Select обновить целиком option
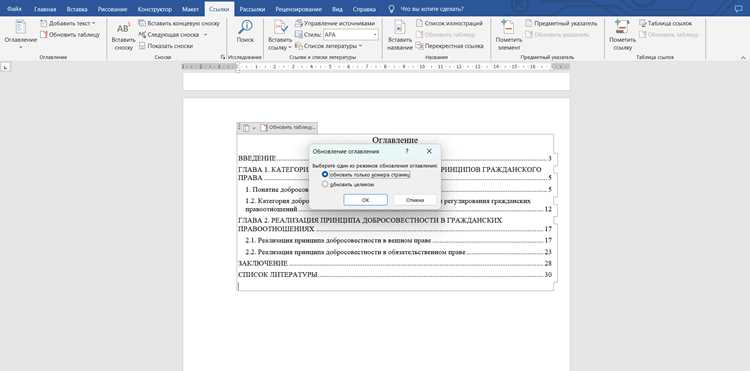 [348, 184]
